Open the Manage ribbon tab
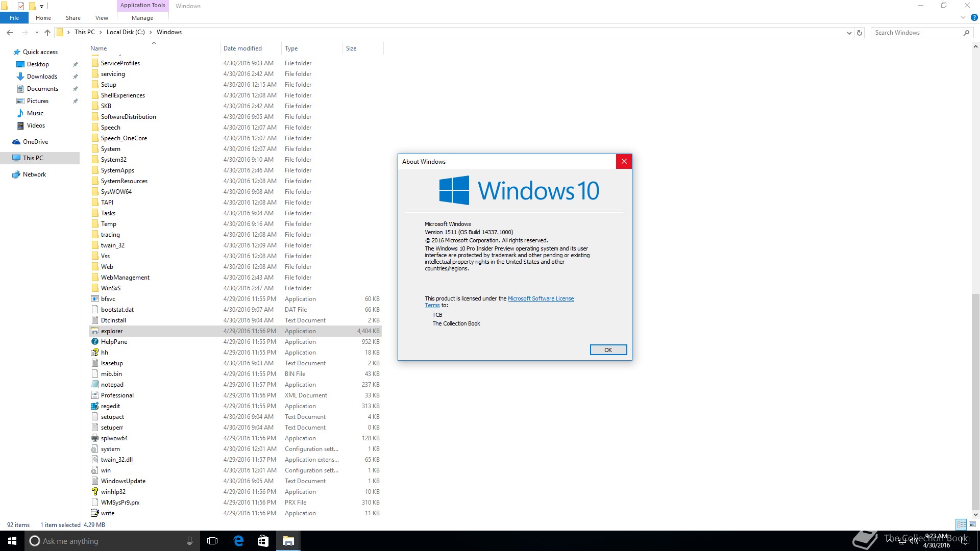980x551 pixels. tap(142, 18)
